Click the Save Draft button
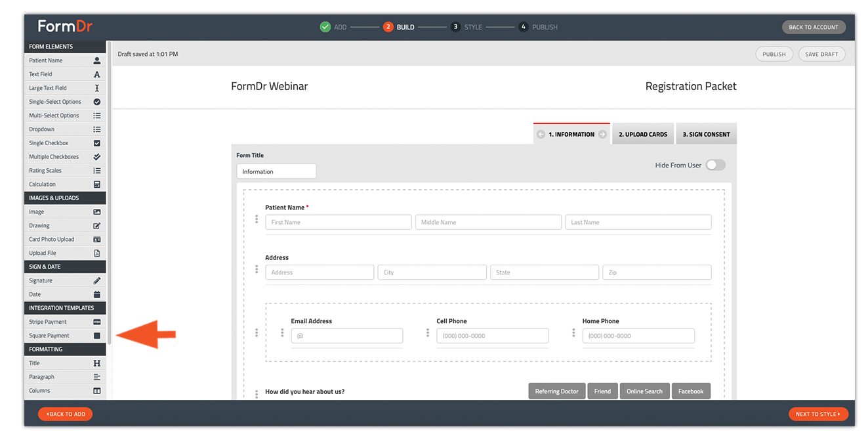This screenshot has height=444, width=868. 821,54
